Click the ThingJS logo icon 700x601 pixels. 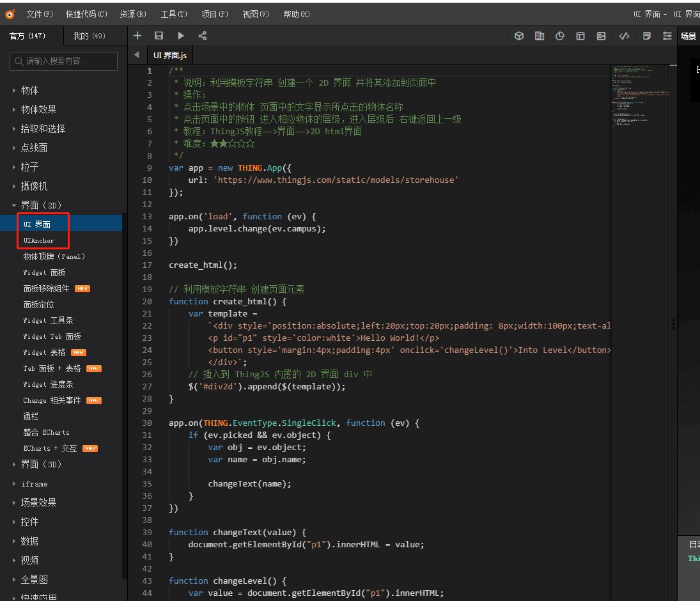[10, 14]
